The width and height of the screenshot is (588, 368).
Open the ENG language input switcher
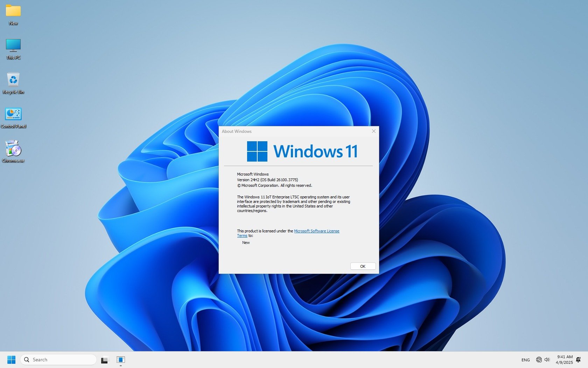coord(525,360)
